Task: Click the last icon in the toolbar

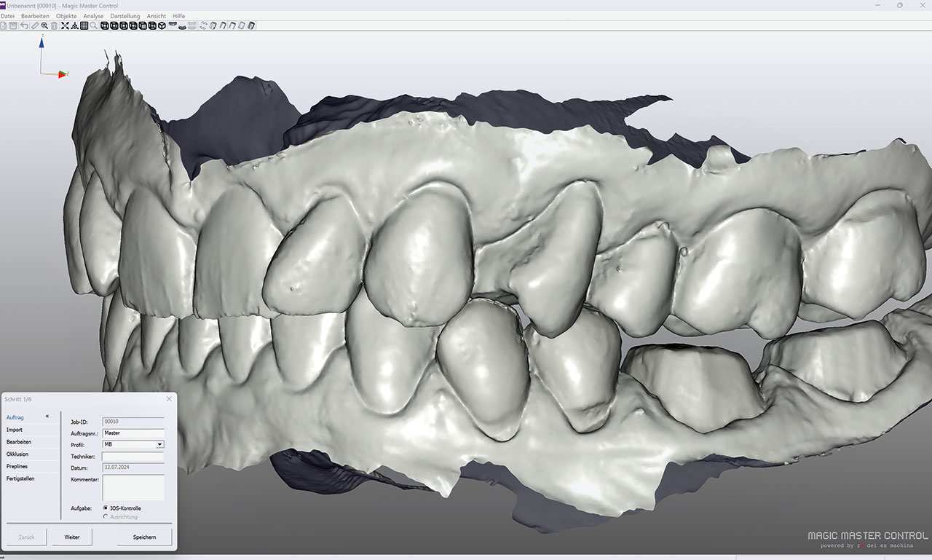Action: click(251, 25)
